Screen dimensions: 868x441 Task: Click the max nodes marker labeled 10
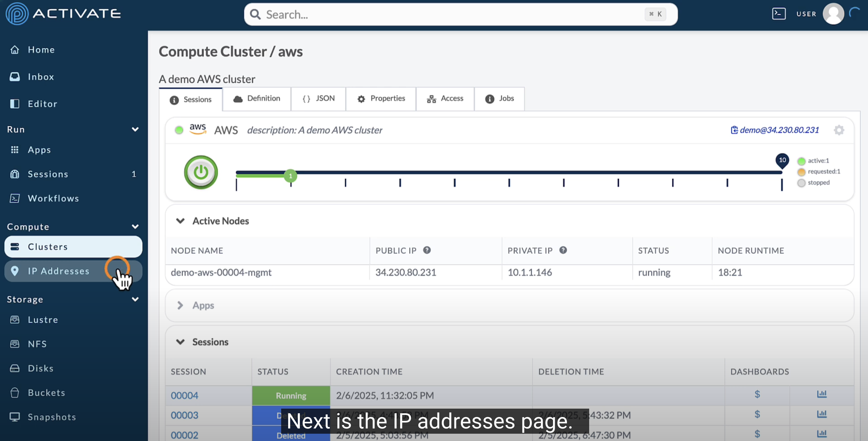click(782, 161)
